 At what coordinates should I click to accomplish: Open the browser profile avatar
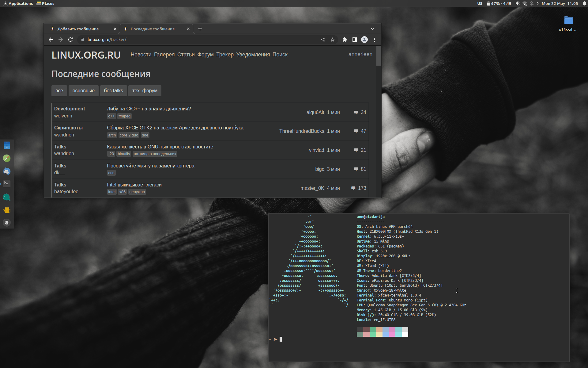click(x=364, y=40)
